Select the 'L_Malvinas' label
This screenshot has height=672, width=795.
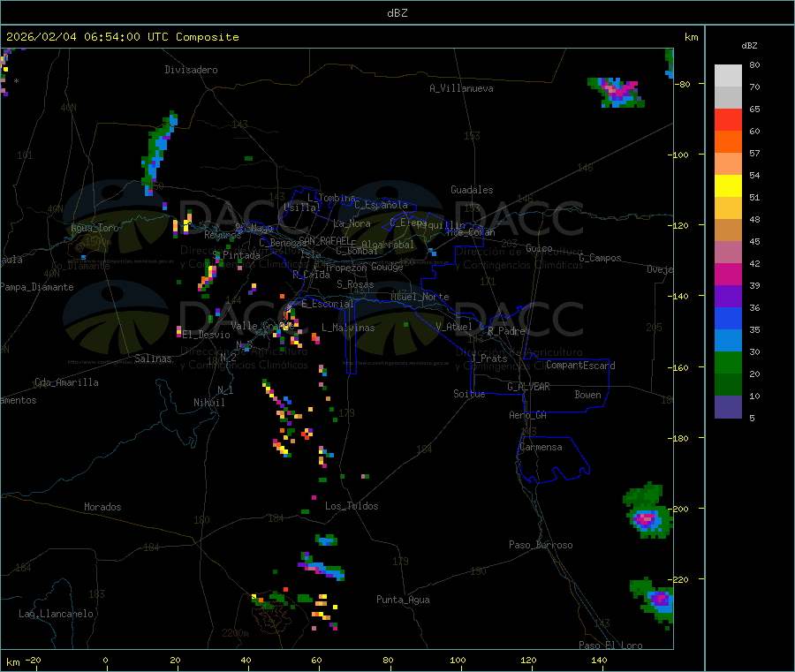348,328
